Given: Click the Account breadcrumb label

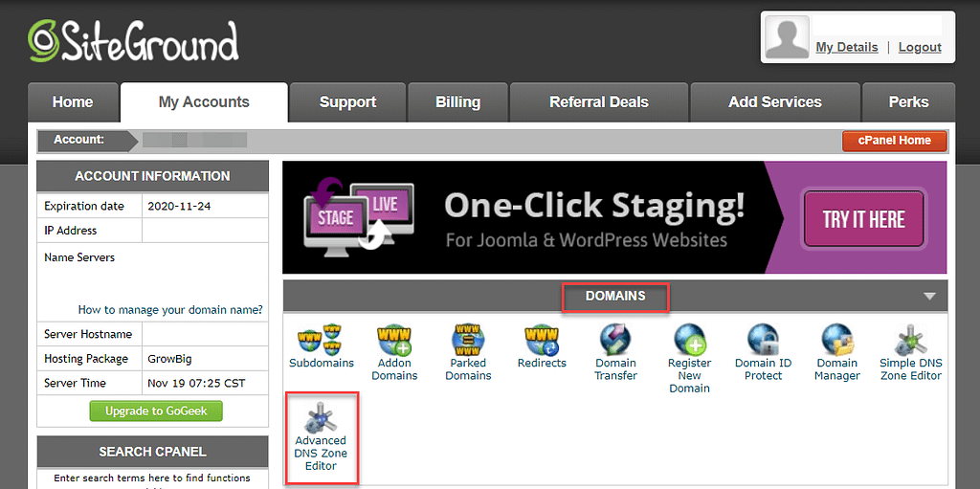Looking at the screenshot, I should 78,140.
